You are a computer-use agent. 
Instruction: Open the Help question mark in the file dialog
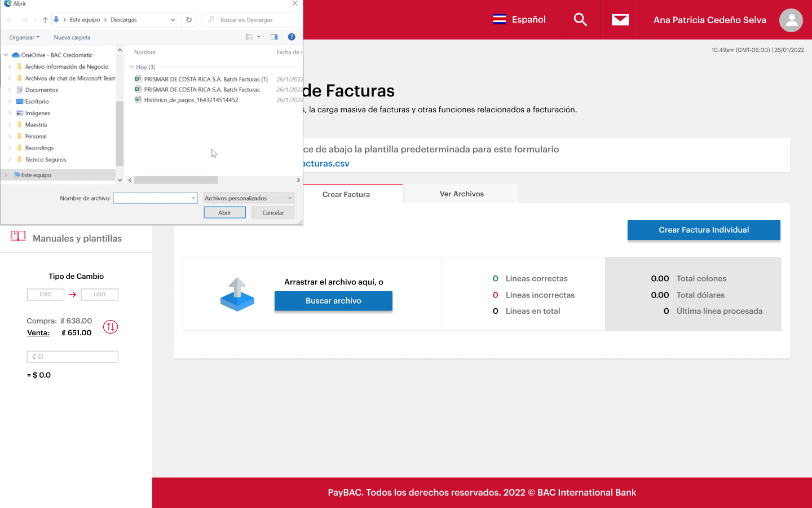click(x=292, y=37)
